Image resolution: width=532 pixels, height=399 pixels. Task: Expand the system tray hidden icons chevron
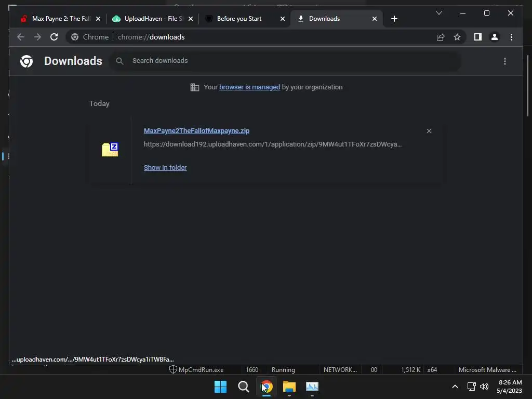(455, 387)
